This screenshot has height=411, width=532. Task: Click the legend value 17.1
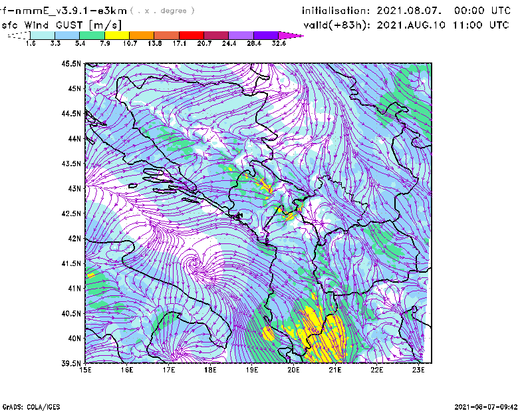(180, 43)
